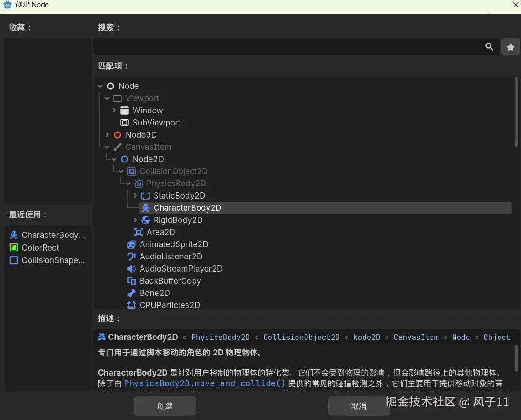Click the Node link in the description breadcrumb

[461, 337]
